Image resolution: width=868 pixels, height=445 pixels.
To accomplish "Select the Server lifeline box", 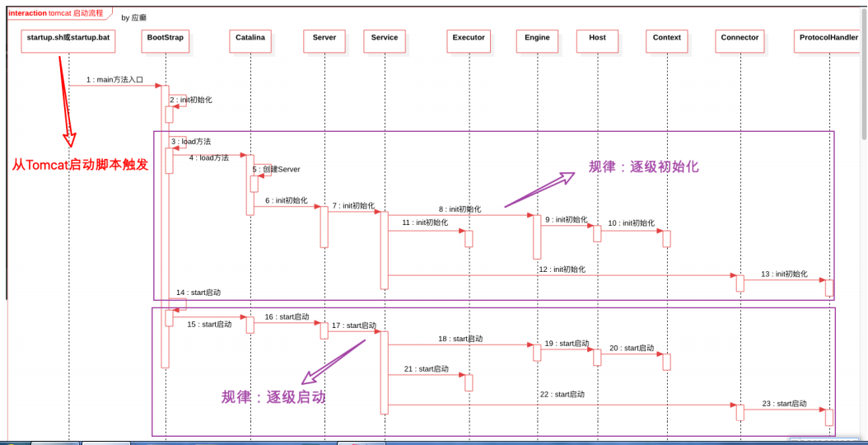I will pos(324,41).
